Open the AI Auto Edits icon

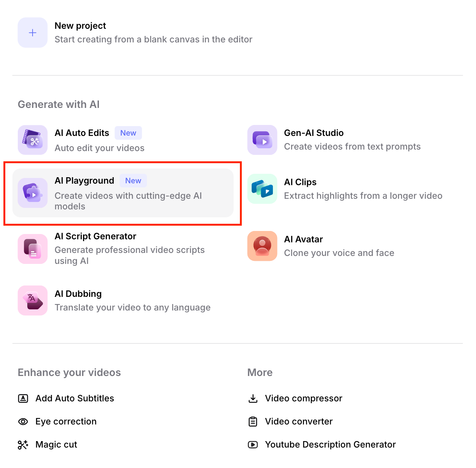33,140
